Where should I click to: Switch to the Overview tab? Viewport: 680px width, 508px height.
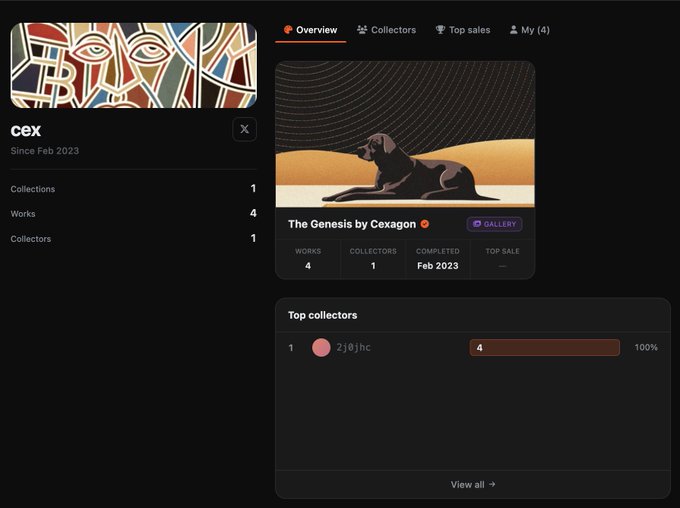[x=311, y=30]
